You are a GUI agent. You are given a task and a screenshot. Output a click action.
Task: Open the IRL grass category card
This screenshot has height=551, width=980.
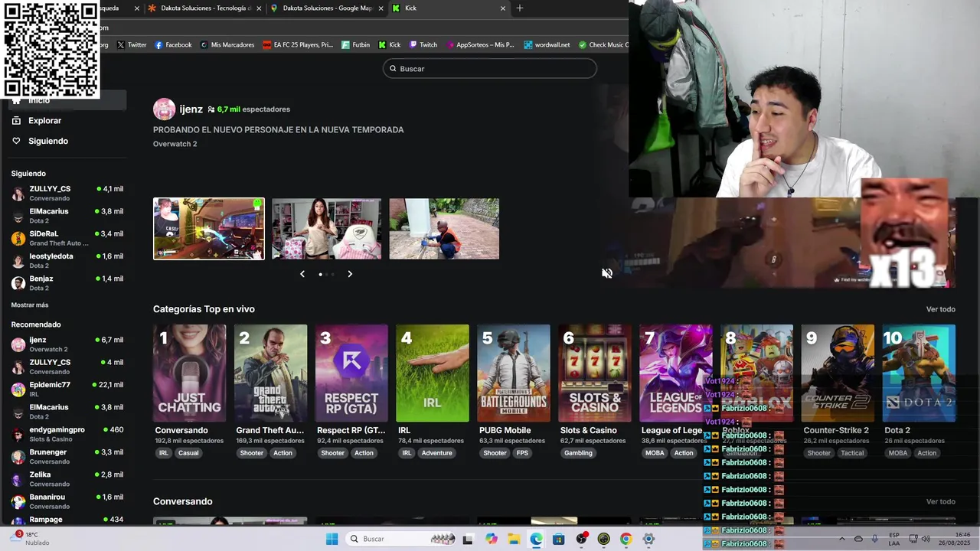433,373
